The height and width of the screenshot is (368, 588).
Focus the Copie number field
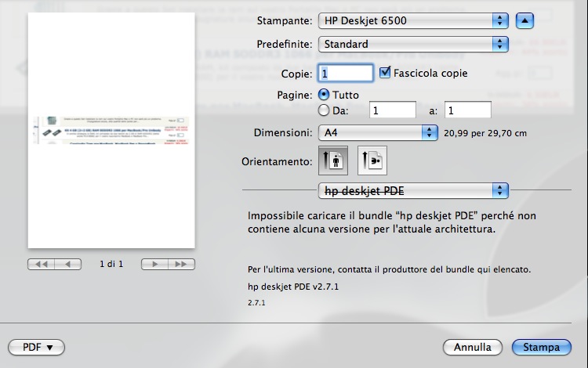(346, 73)
